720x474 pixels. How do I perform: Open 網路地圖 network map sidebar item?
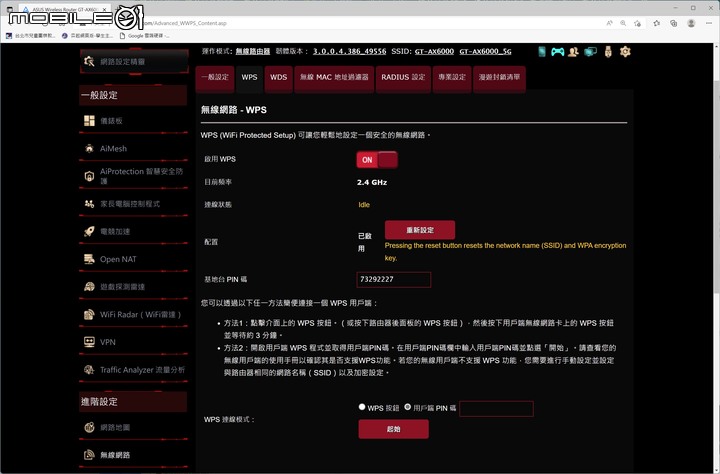coord(134,427)
